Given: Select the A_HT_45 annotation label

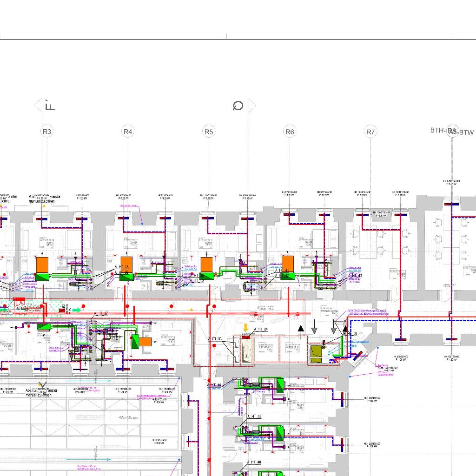Looking at the screenshot, I should (x=254, y=416).
